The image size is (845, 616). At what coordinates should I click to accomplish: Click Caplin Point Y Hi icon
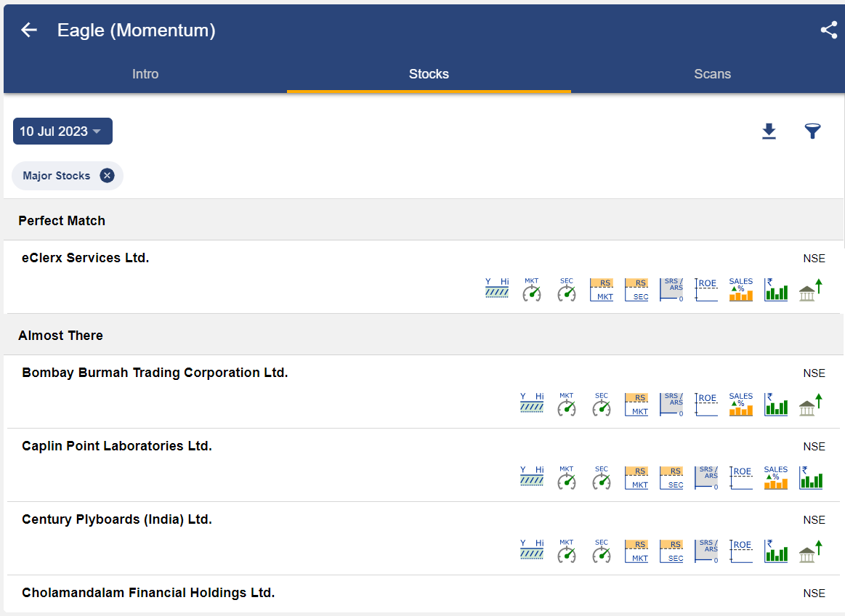pyautogui.click(x=532, y=477)
